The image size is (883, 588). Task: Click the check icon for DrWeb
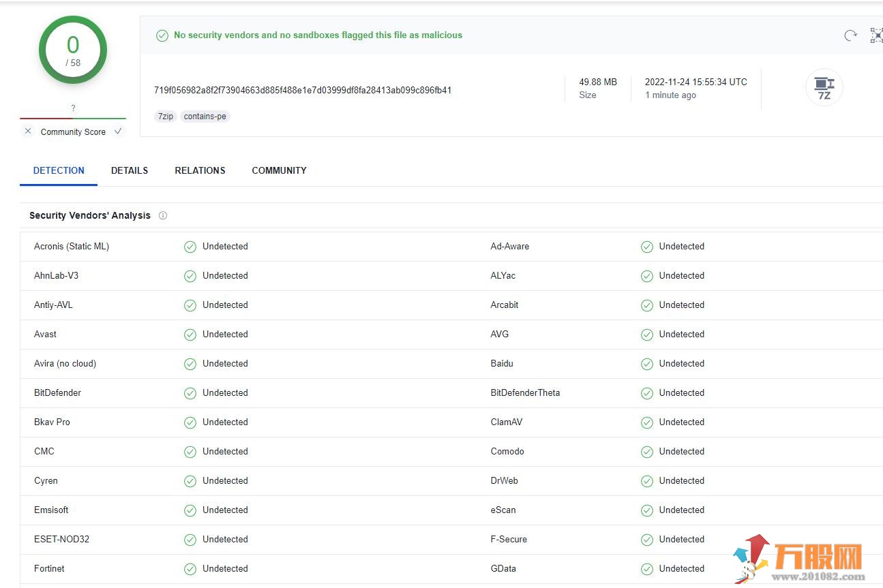click(647, 481)
